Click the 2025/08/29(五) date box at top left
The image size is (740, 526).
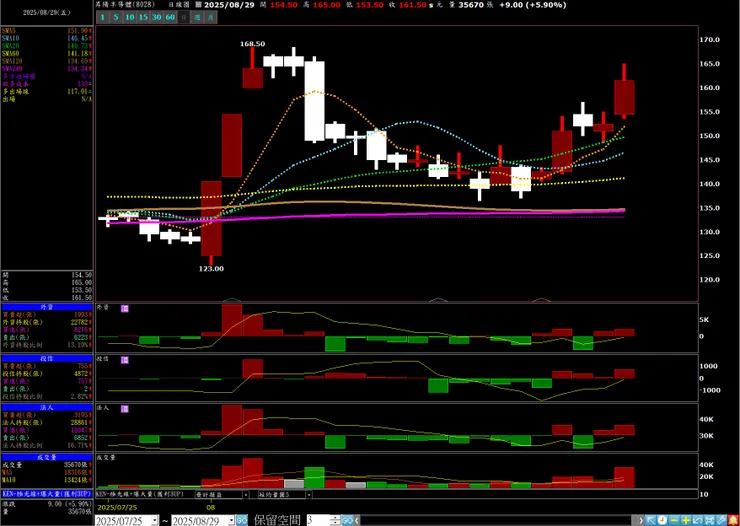(47, 13)
